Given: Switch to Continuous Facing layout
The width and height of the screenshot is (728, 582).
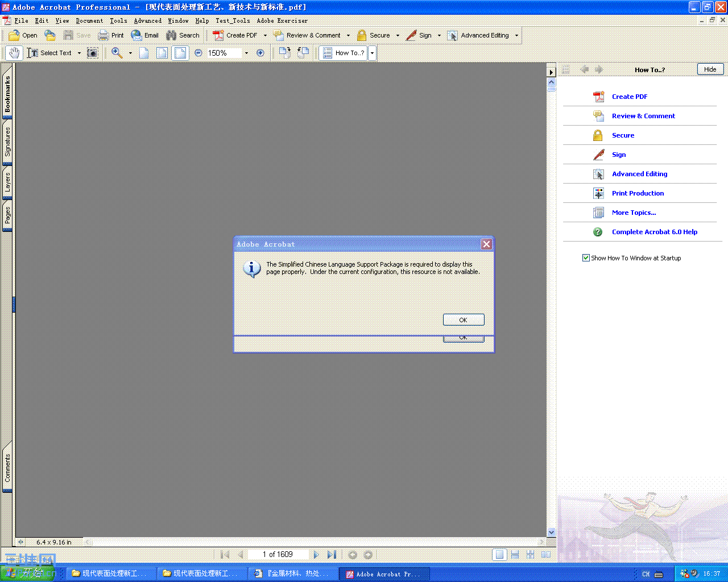Looking at the screenshot, I should pyautogui.click(x=530, y=555).
